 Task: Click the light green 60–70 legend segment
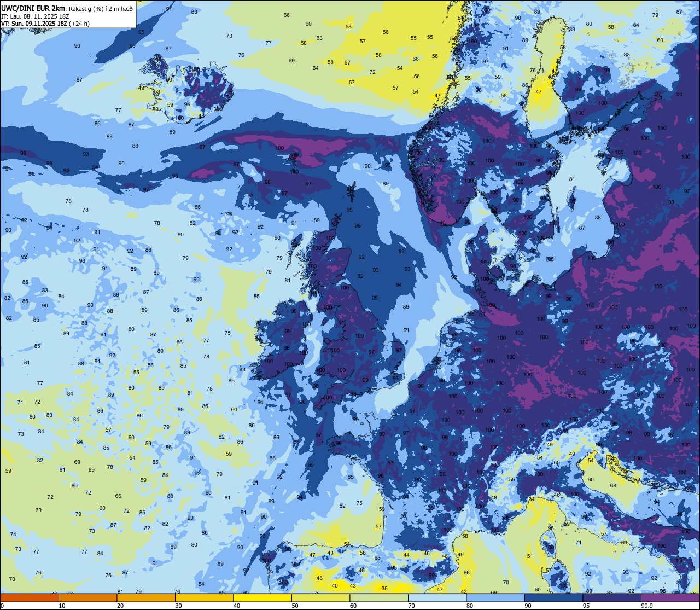click(379, 598)
